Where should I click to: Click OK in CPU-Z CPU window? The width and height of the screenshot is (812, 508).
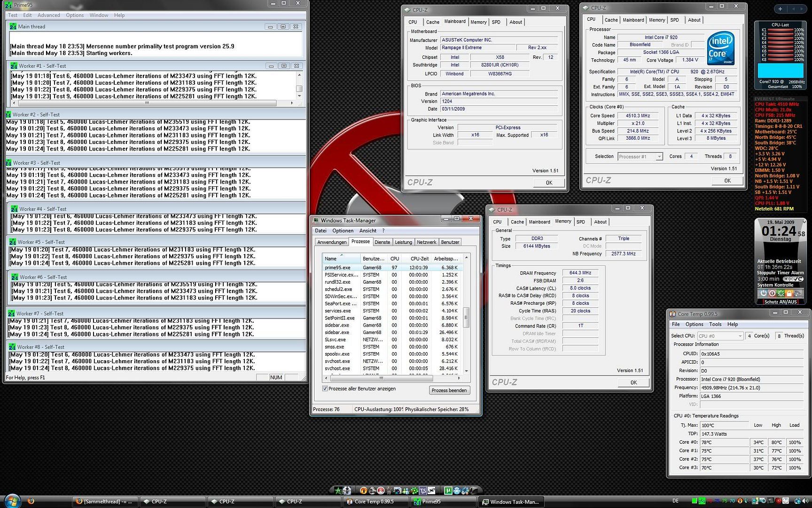[x=727, y=181]
